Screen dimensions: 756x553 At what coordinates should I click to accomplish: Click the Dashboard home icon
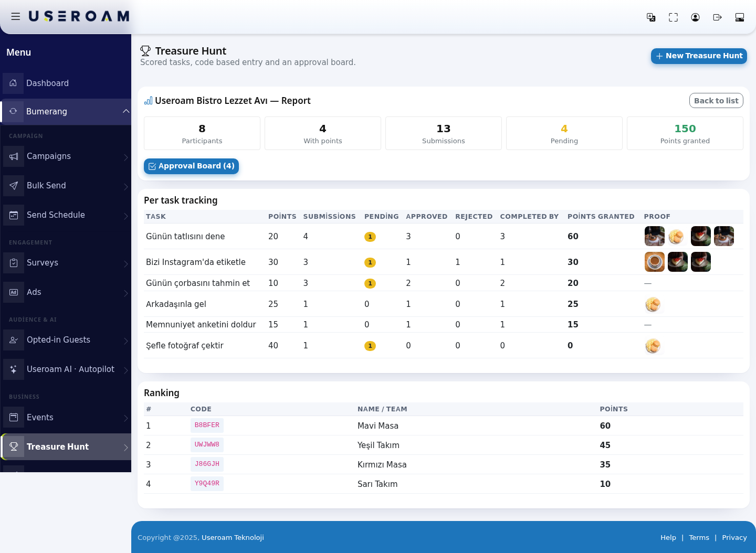coord(13,83)
